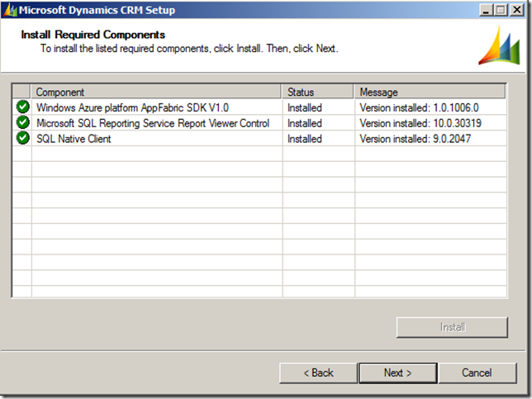
Task: Click green check icon for Azure AppFabric SDK
Action: point(22,107)
